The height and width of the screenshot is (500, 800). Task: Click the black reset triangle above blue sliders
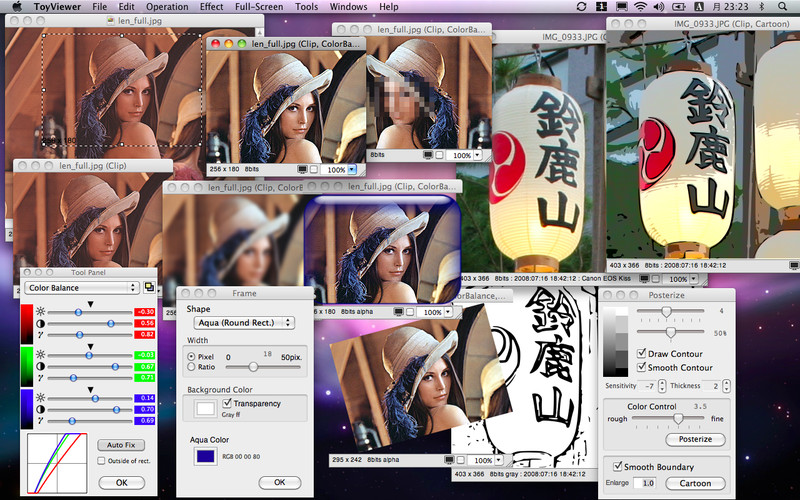pyautogui.click(x=90, y=390)
